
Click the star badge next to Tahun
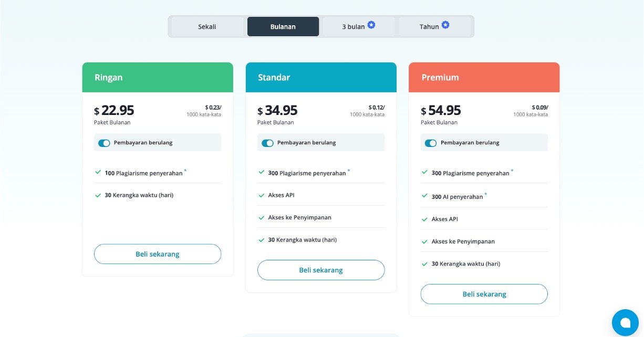point(445,25)
